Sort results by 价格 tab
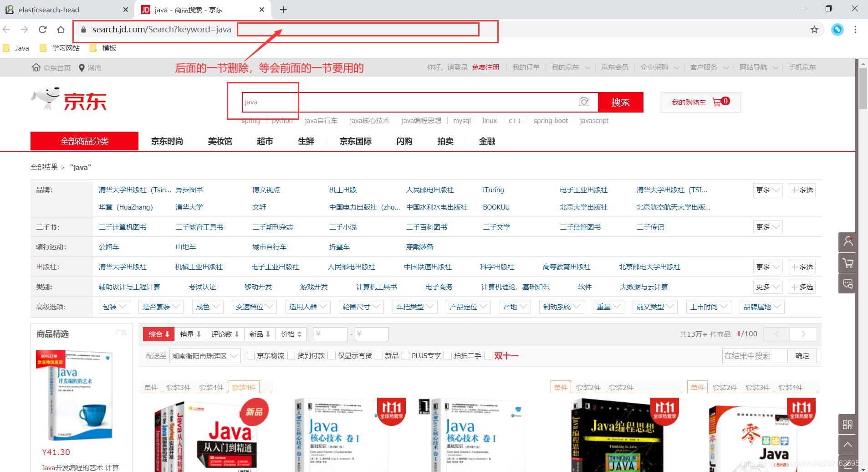 pos(291,334)
